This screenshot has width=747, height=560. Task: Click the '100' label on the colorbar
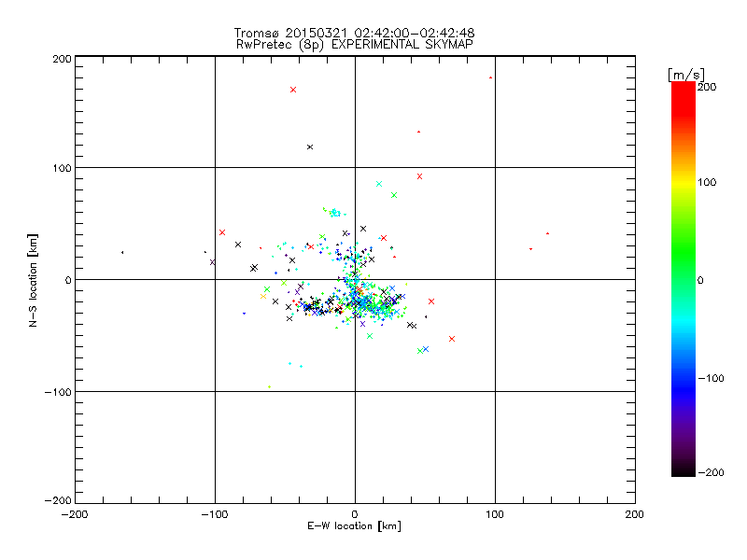[x=707, y=182]
